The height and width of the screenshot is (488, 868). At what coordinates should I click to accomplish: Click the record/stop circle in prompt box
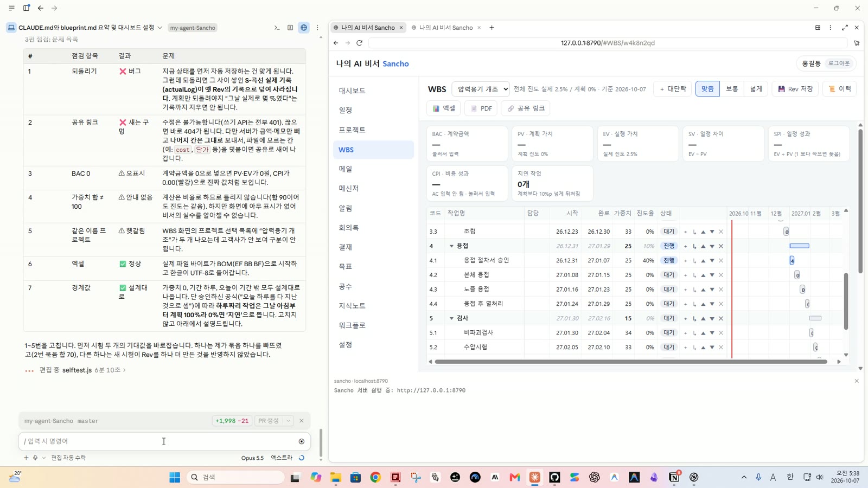coord(302,441)
